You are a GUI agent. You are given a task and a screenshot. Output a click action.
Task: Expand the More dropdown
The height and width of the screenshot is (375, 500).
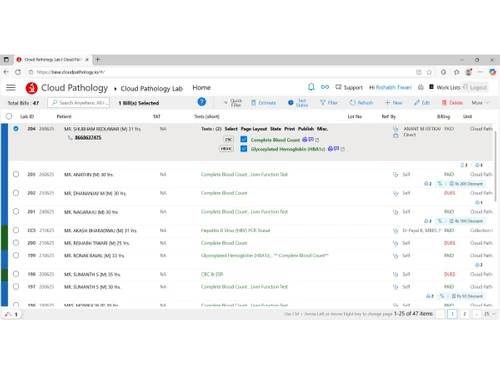[x=480, y=103]
